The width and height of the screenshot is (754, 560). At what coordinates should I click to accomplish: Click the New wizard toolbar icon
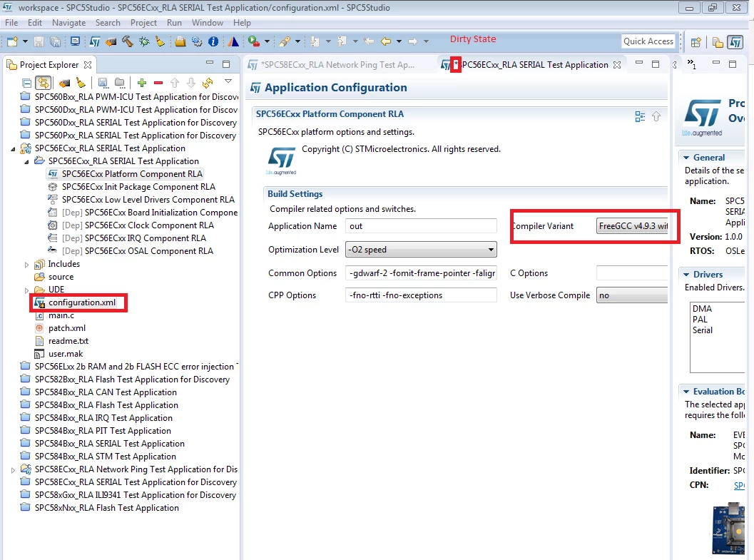click(12, 42)
